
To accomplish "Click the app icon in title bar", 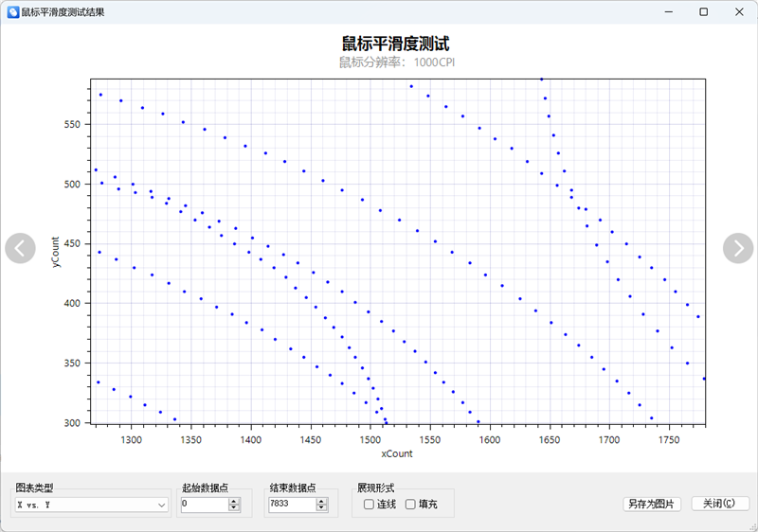I will pyautogui.click(x=12, y=12).
